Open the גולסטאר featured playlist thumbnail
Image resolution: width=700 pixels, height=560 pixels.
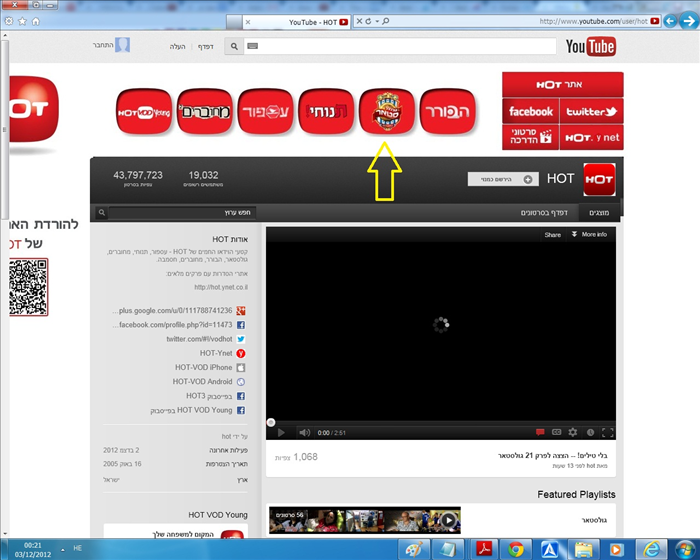365,520
